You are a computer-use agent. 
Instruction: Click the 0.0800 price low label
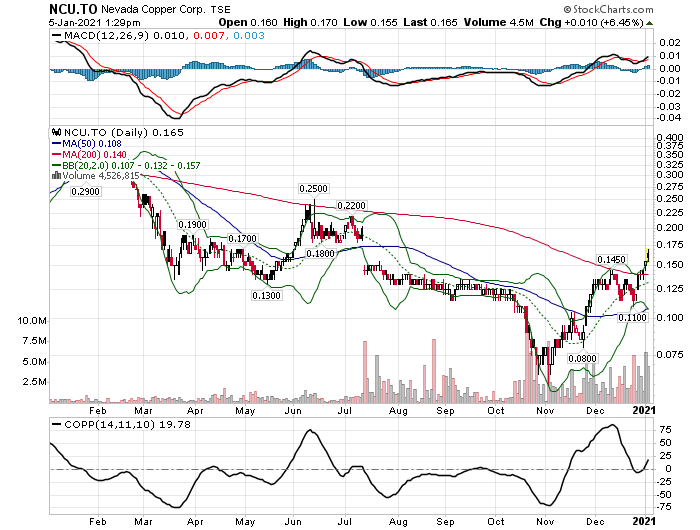pyautogui.click(x=582, y=359)
